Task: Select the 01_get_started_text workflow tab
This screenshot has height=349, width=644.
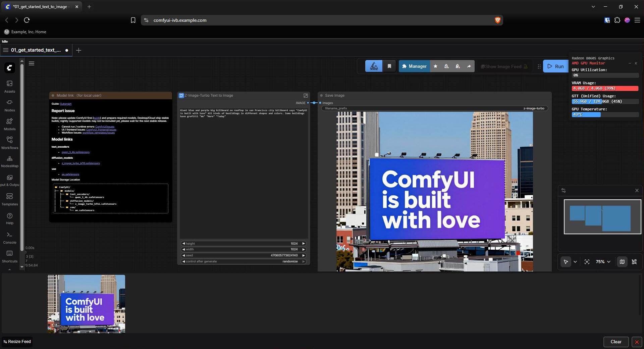Action: point(36,50)
